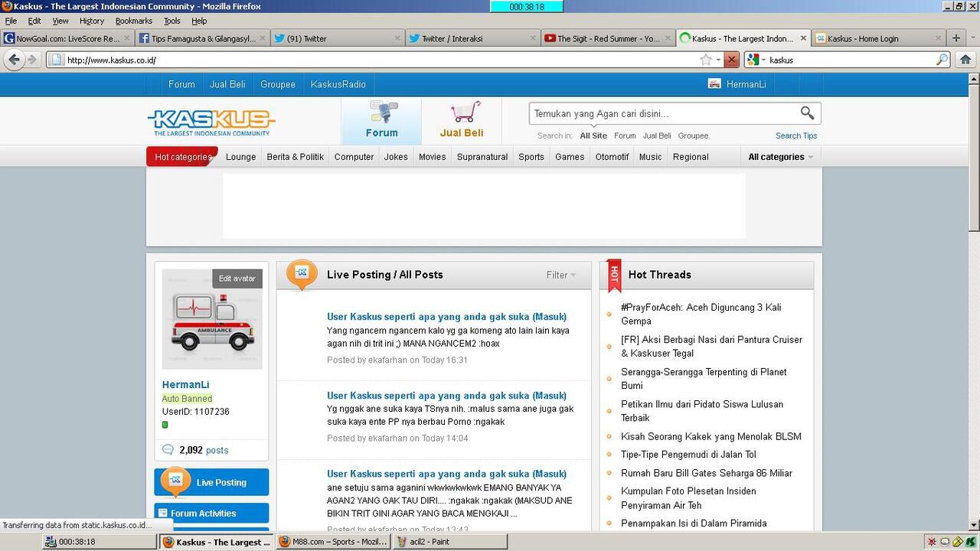Image resolution: width=980 pixels, height=551 pixels.
Task: Open HermanLi profile name link
Action: [185, 385]
